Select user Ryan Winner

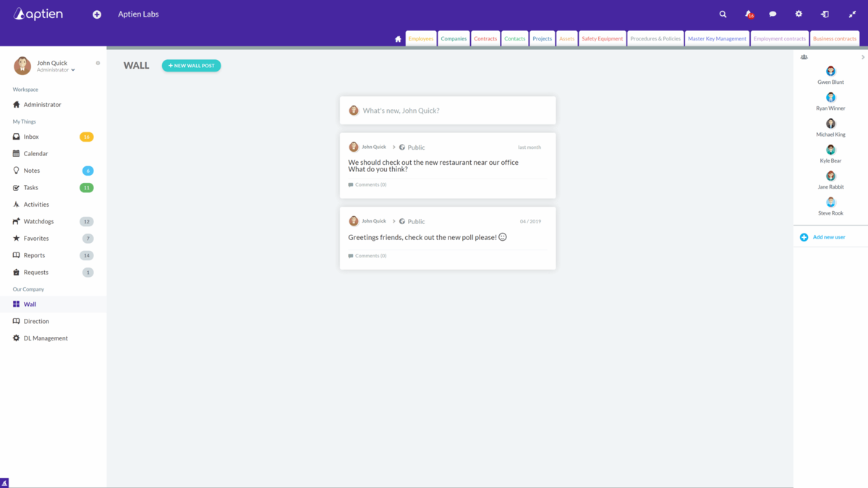tap(830, 101)
